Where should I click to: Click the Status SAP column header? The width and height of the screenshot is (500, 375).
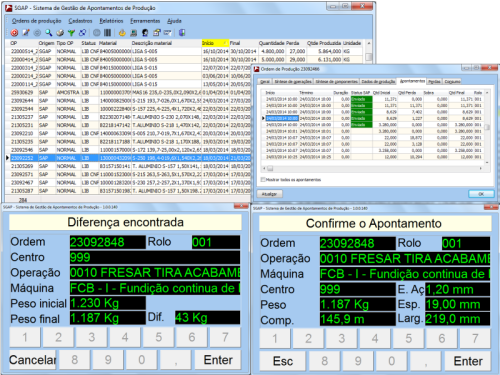click(361, 93)
